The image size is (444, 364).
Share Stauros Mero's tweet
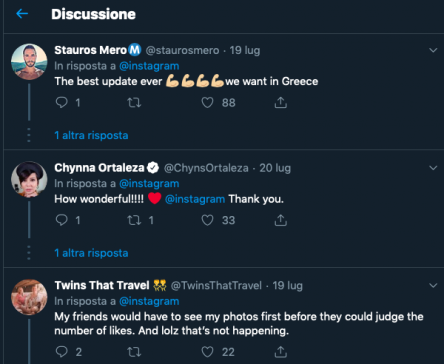point(281,102)
